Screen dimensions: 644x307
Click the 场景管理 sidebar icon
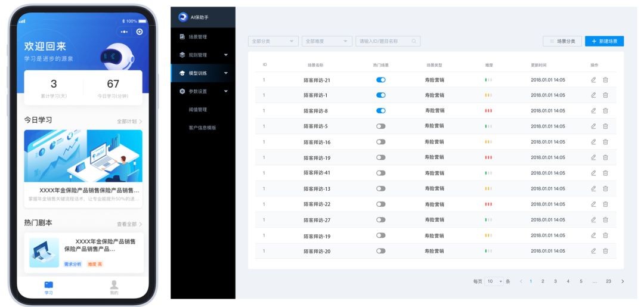[182, 37]
